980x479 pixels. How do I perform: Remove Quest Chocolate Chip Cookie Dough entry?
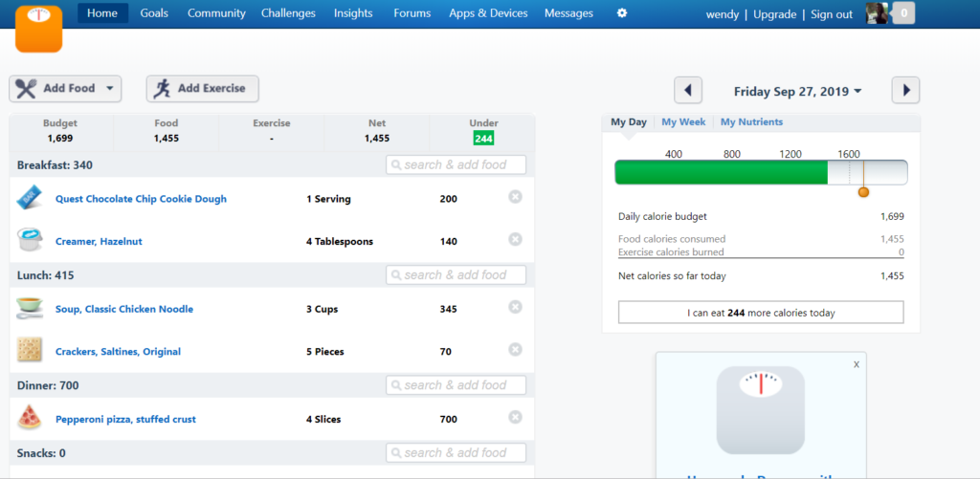(515, 197)
